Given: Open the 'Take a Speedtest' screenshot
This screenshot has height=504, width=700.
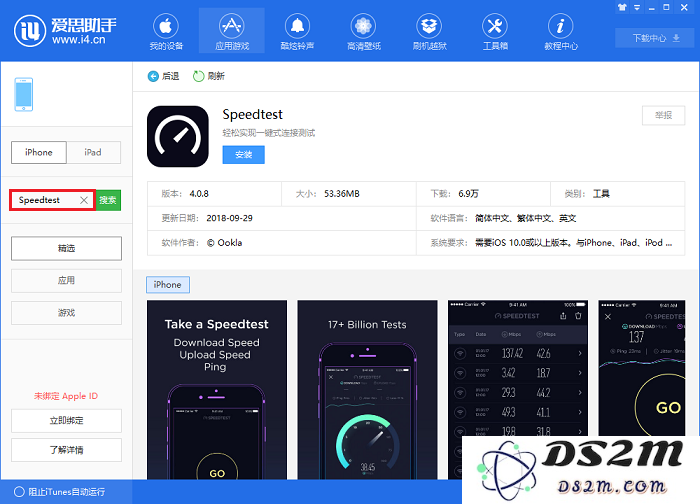Looking at the screenshot, I should [217, 390].
